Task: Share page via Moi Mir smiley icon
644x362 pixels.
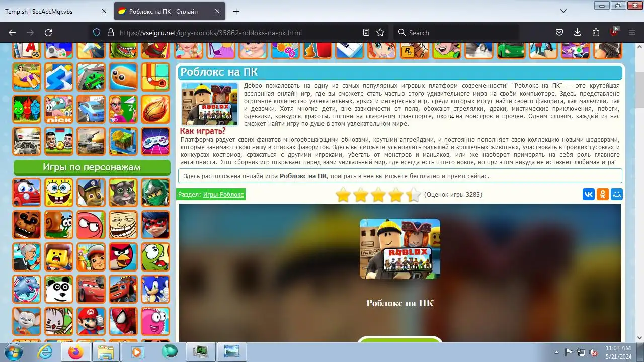Action: point(617,194)
